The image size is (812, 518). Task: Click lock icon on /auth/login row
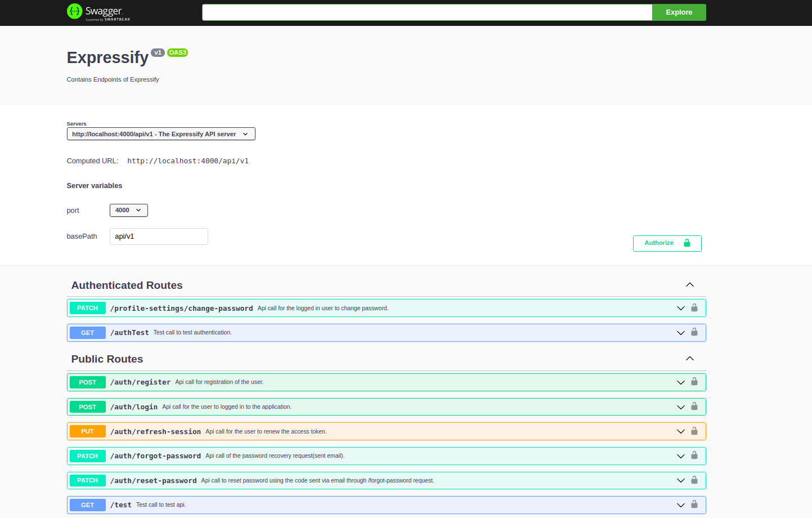(x=694, y=407)
